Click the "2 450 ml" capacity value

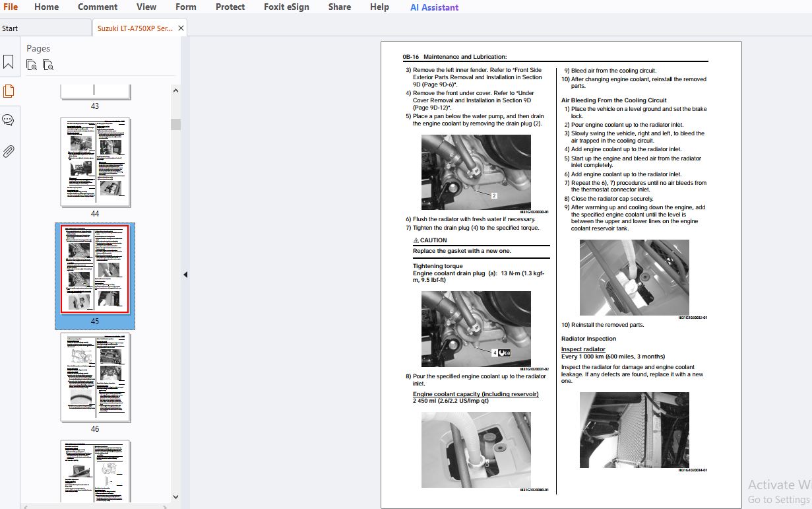click(x=425, y=401)
